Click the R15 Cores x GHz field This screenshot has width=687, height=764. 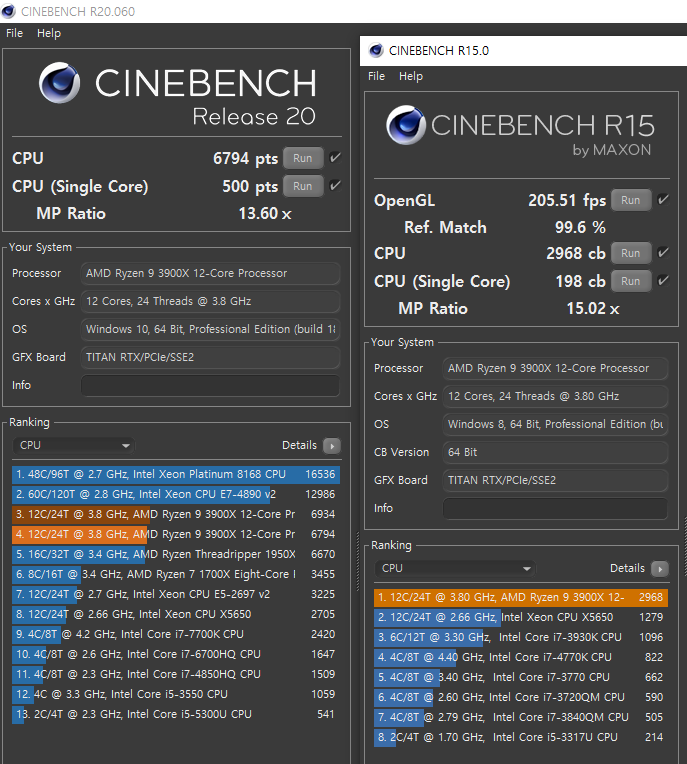pos(555,396)
